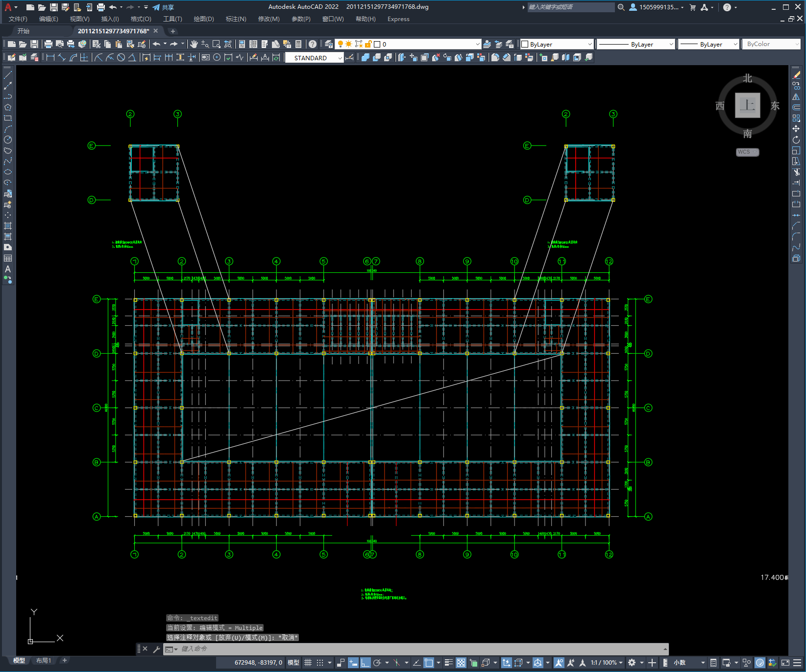Click the Plot printer icon
This screenshot has height=672, width=806.
click(49, 44)
